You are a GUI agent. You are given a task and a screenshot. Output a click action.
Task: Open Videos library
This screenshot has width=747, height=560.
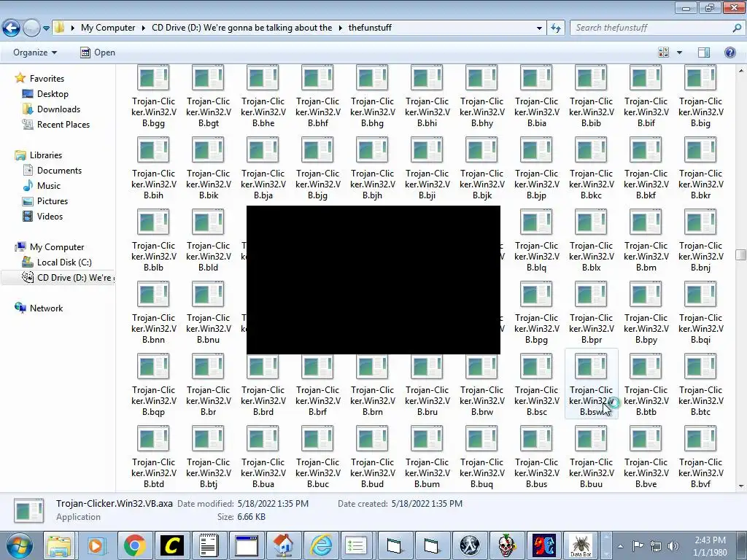point(50,216)
